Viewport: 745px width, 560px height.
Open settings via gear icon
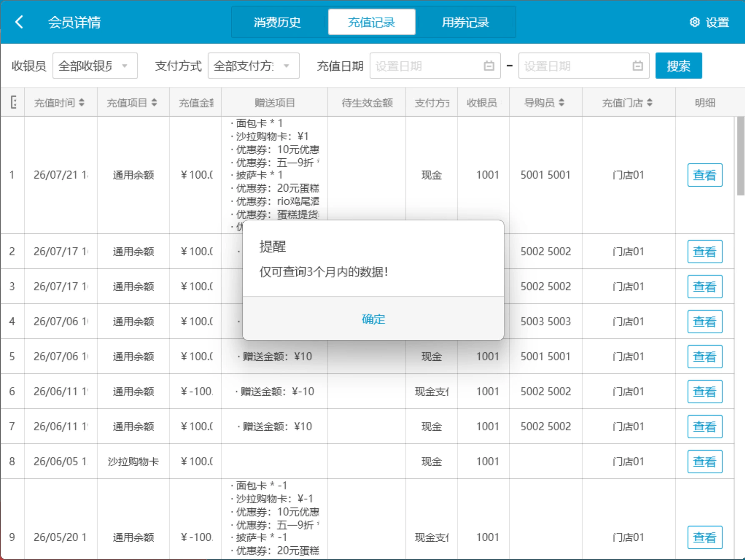coord(694,22)
